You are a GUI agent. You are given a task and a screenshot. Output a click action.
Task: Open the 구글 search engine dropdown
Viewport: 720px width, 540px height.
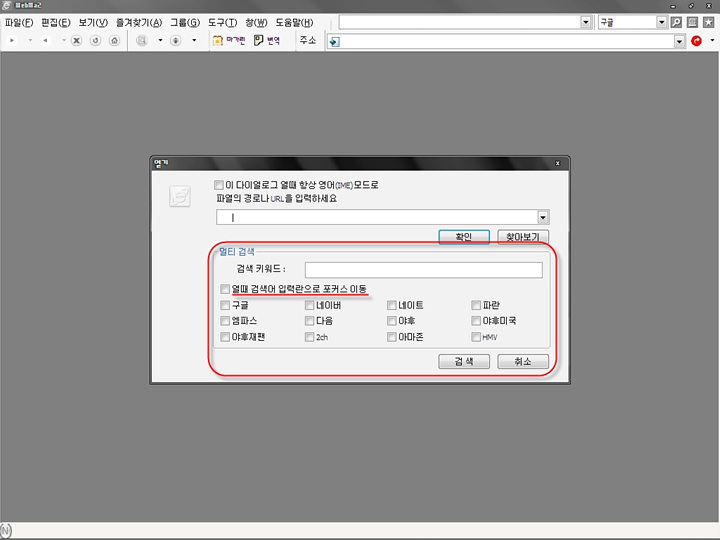click(661, 22)
